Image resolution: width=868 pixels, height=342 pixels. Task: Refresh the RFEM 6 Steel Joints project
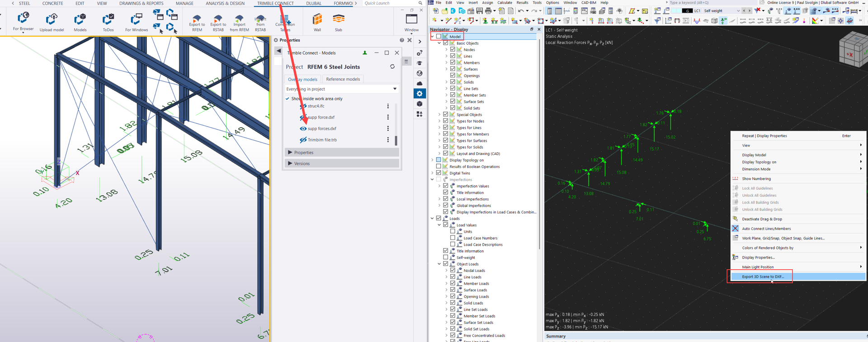[x=392, y=67]
